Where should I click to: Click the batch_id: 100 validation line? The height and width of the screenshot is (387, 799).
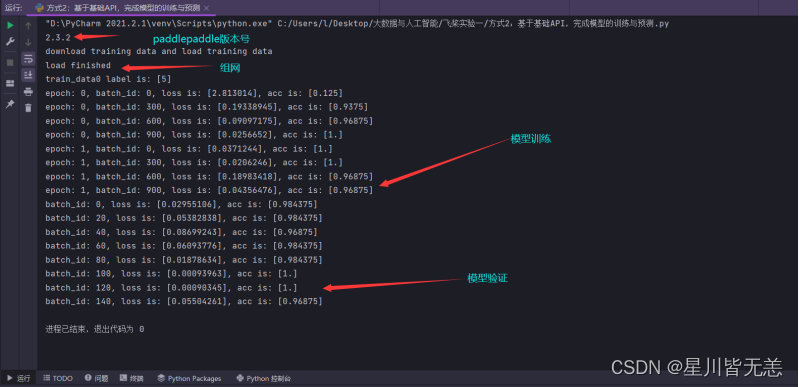(x=171, y=274)
